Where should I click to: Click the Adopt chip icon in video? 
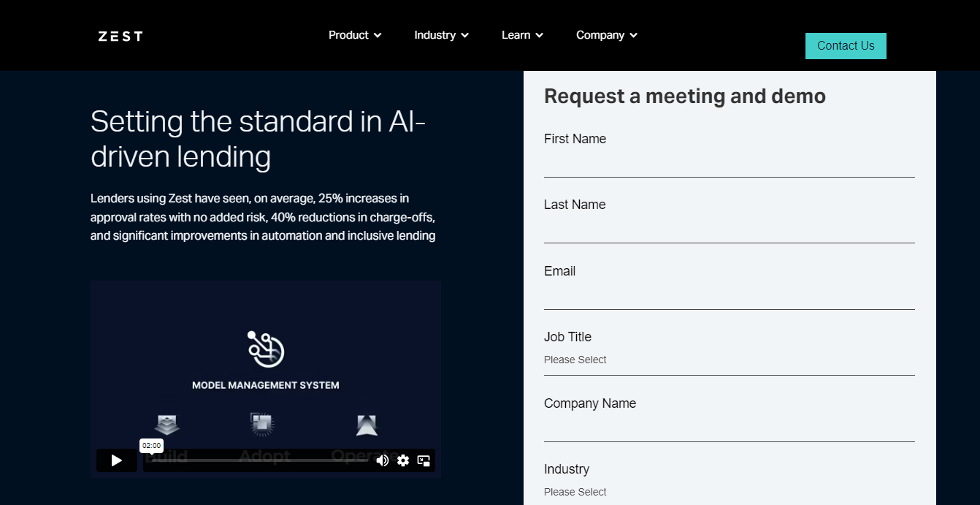pos(261,424)
